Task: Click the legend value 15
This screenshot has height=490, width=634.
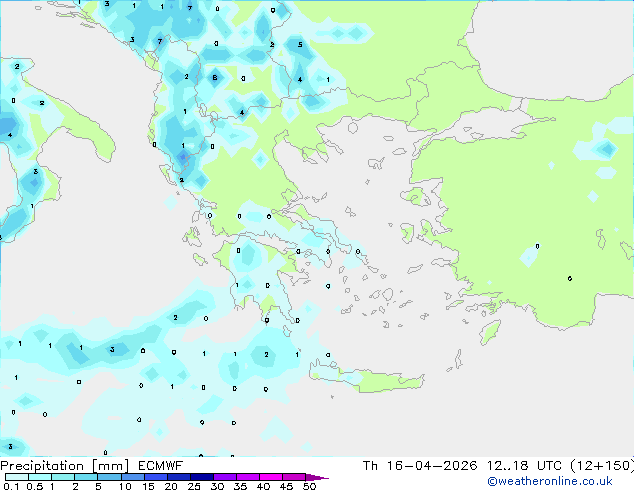Action: coord(148,486)
